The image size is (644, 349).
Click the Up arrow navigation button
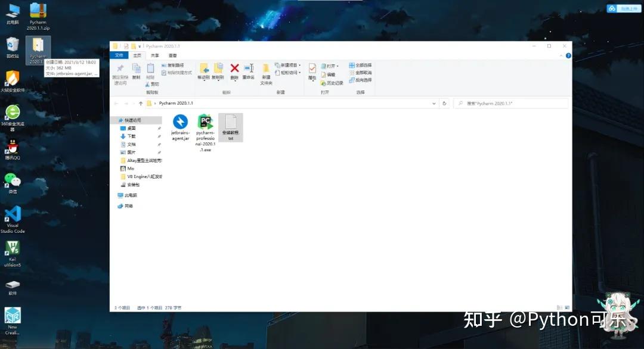coord(141,104)
